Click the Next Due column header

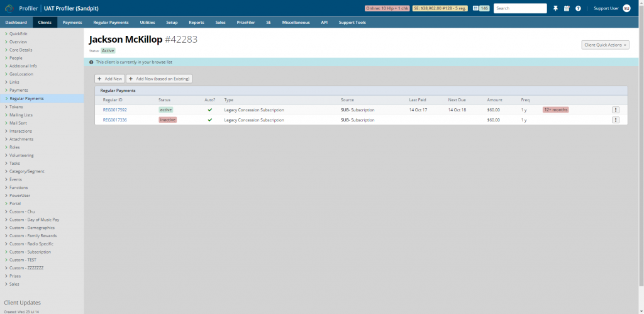coord(457,100)
